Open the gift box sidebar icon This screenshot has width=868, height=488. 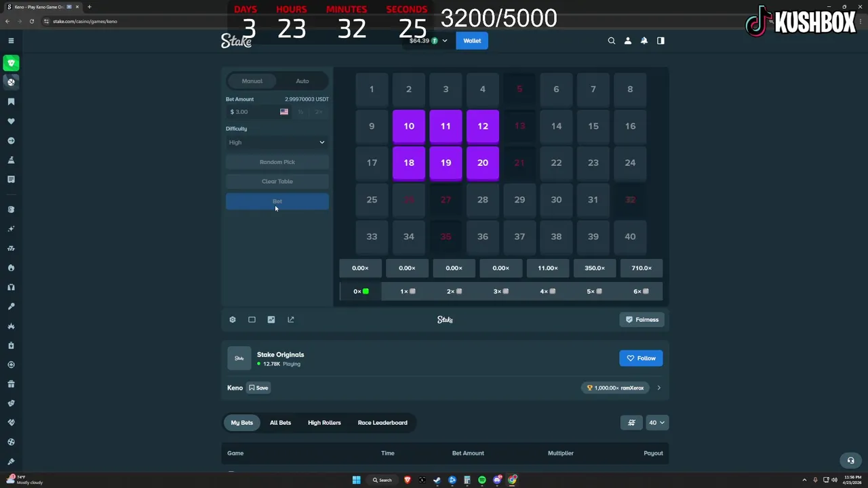pos(11,384)
